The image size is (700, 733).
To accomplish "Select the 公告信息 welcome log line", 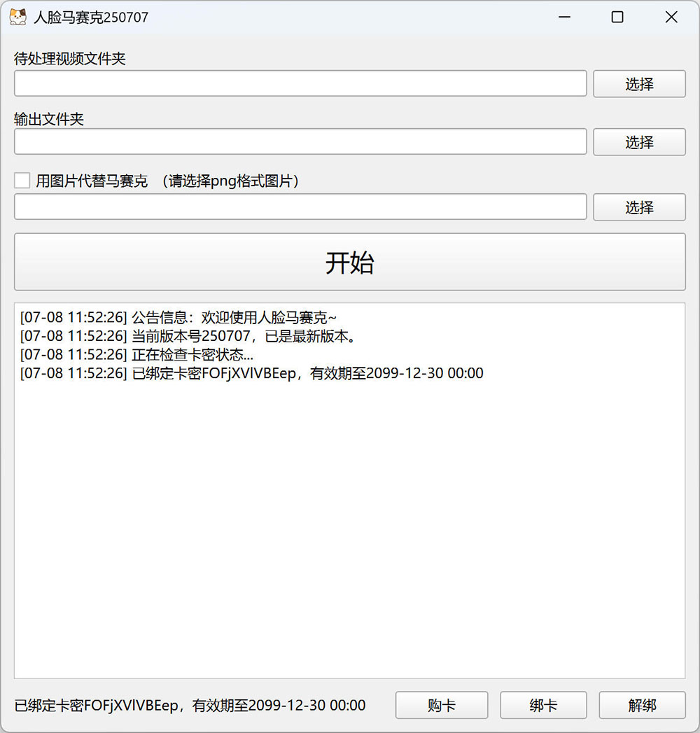I will [178, 318].
